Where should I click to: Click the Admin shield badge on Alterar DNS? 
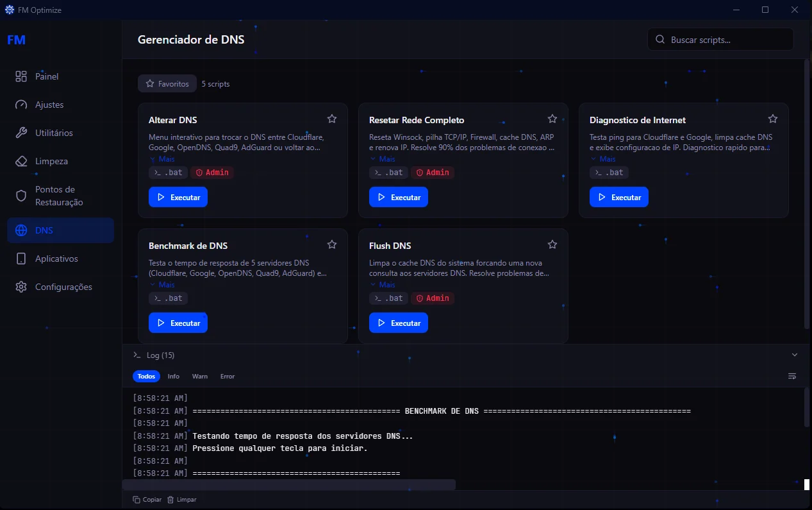[x=212, y=173]
